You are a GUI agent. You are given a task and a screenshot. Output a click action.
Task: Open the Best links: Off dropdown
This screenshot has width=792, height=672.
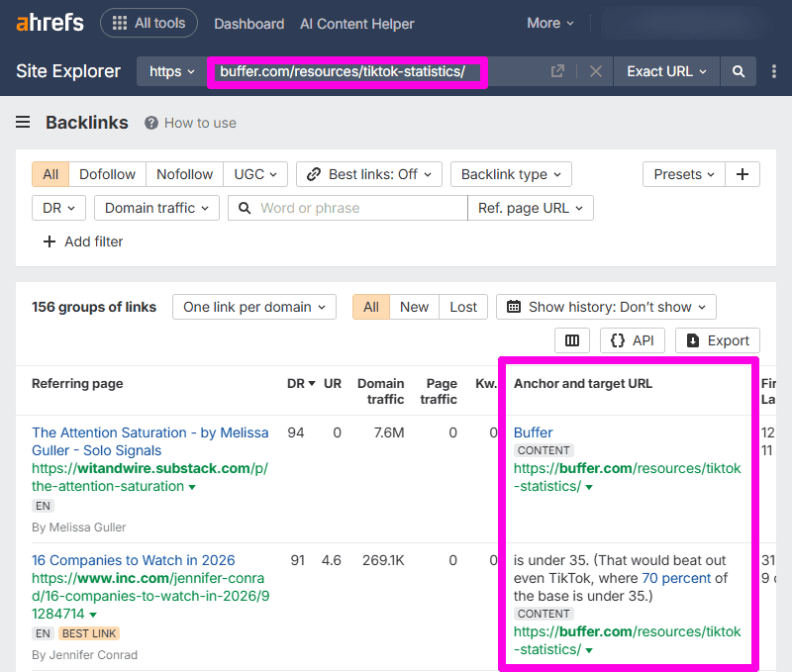tap(368, 174)
